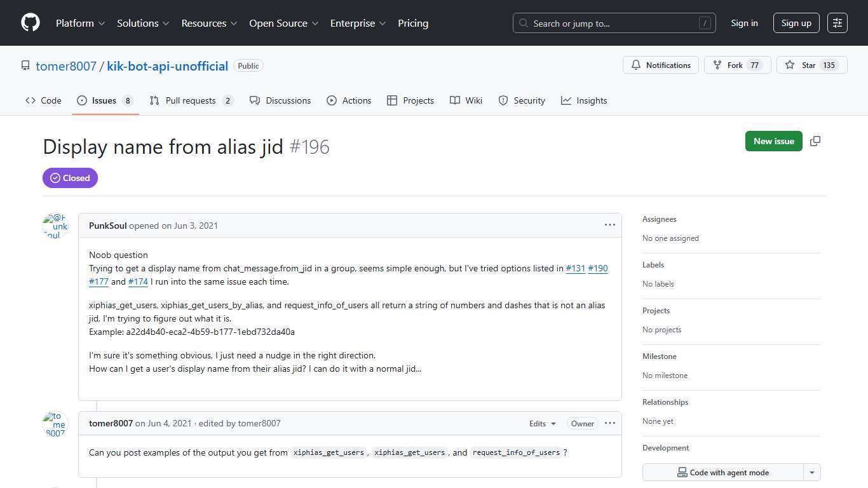
Task: Click the Search or jump to field
Action: coord(614,24)
